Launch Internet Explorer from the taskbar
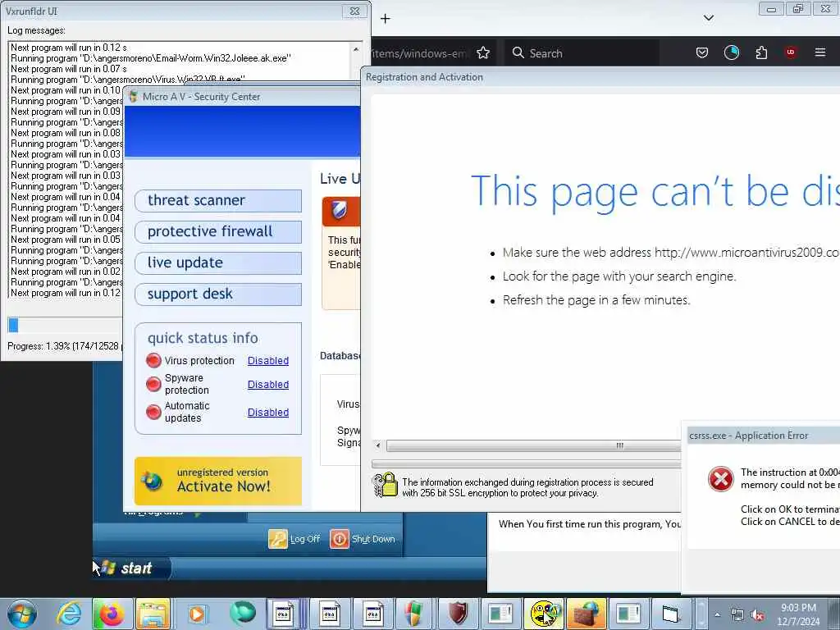The width and height of the screenshot is (840, 630). [69, 614]
